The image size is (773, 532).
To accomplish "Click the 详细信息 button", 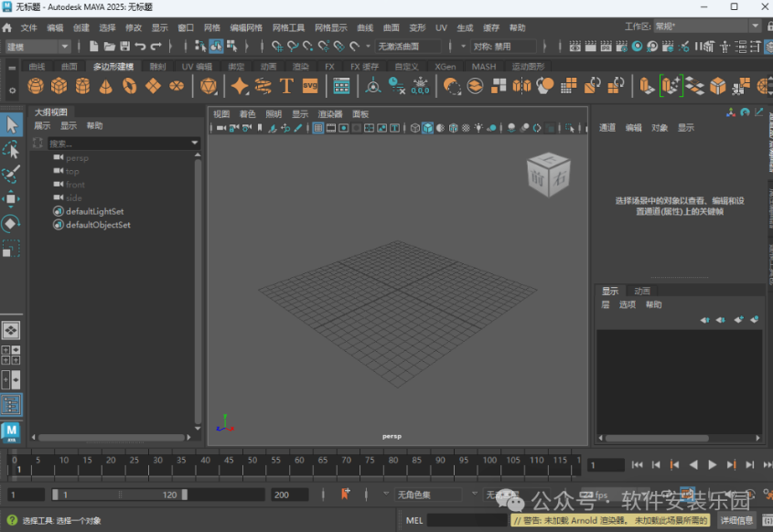I will tap(736, 520).
